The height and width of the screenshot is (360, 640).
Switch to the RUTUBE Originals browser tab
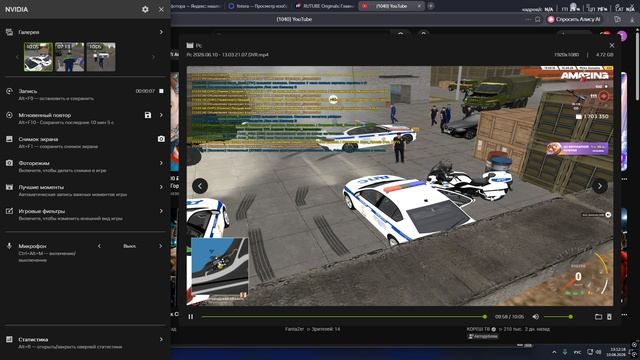point(324,6)
